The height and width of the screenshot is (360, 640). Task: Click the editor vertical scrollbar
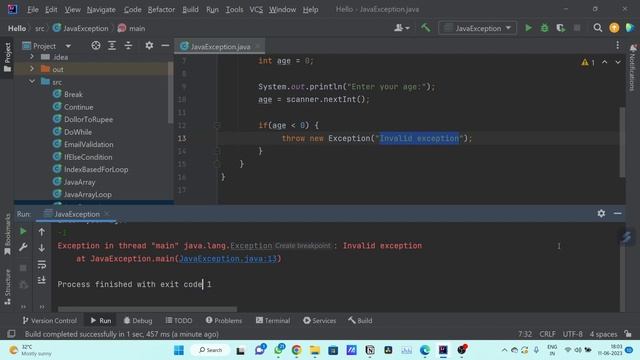622,142
